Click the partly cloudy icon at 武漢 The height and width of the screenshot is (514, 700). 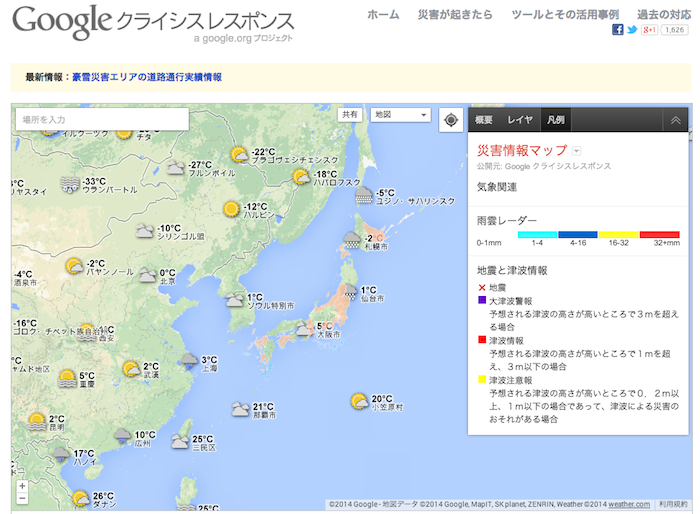coord(131,369)
